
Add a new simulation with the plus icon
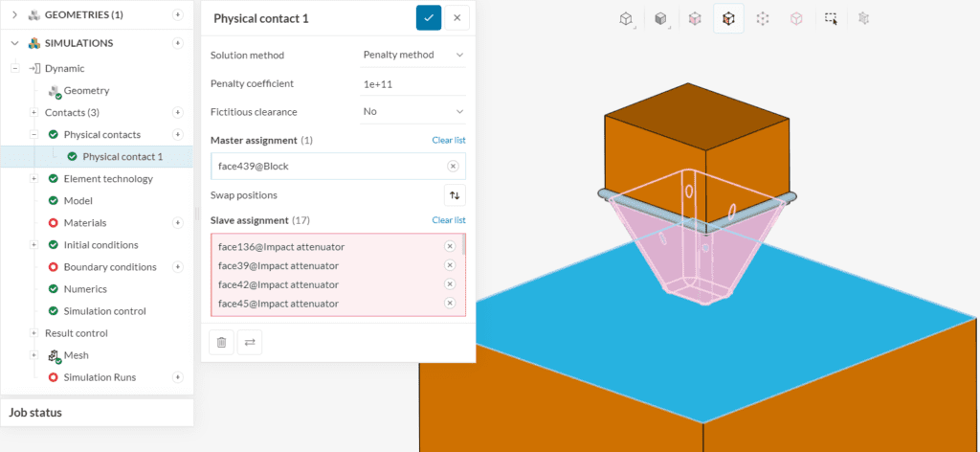pyautogui.click(x=177, y=43)
